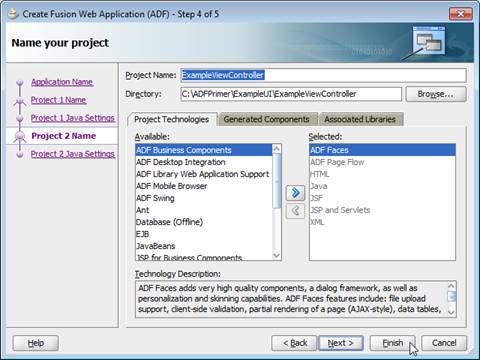480x360 pixels.
Task: Select JSP and Servlets in Selected list
Action: click(382, 210)
